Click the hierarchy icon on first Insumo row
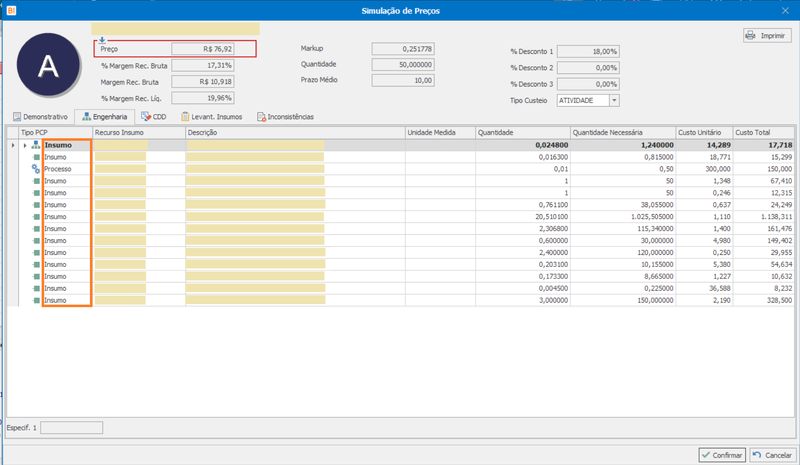The height and width of the screenshot is (465, 800). tap(35, 145)
